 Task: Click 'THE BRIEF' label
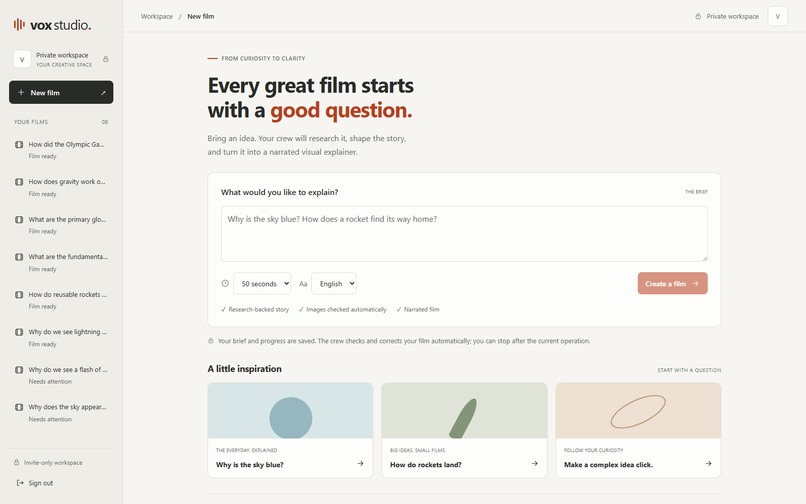pyautogui.click(x=696, y=192)
